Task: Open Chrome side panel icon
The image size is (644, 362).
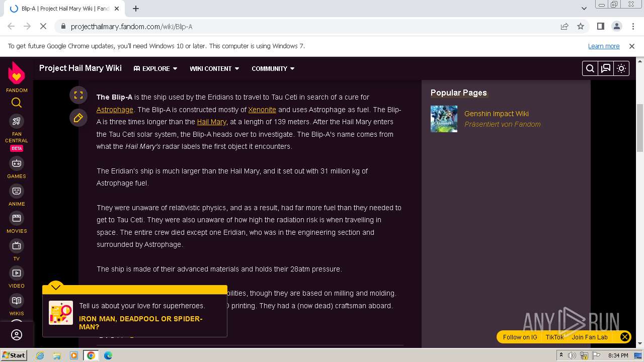Action: click(x=600, y=26)
